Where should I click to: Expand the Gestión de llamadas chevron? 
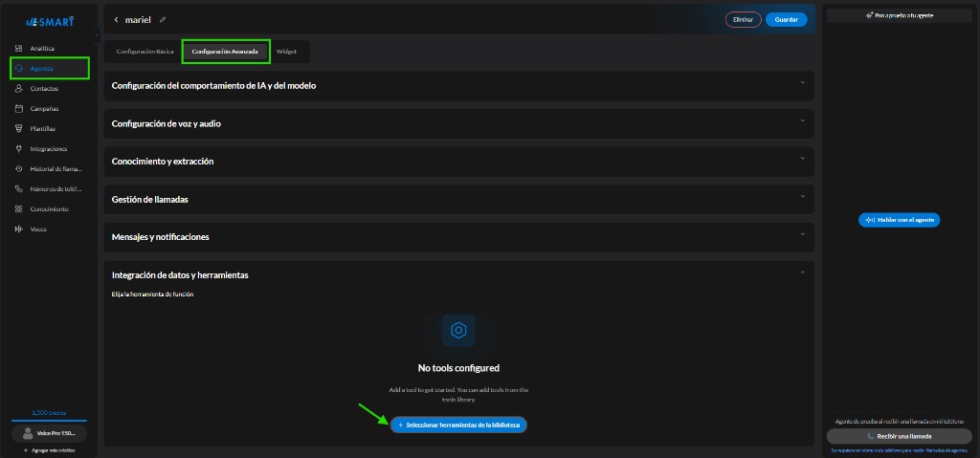pyautogui.click(x=803, y=196)
